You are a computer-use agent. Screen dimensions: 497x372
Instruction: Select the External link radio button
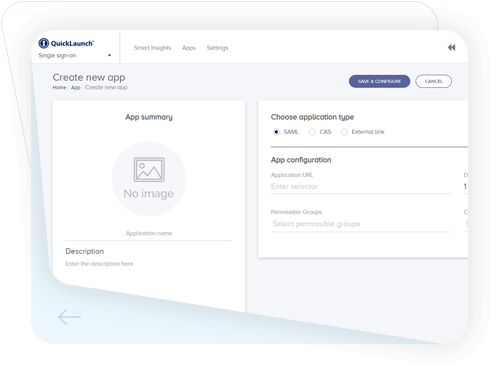pos(344,132)
